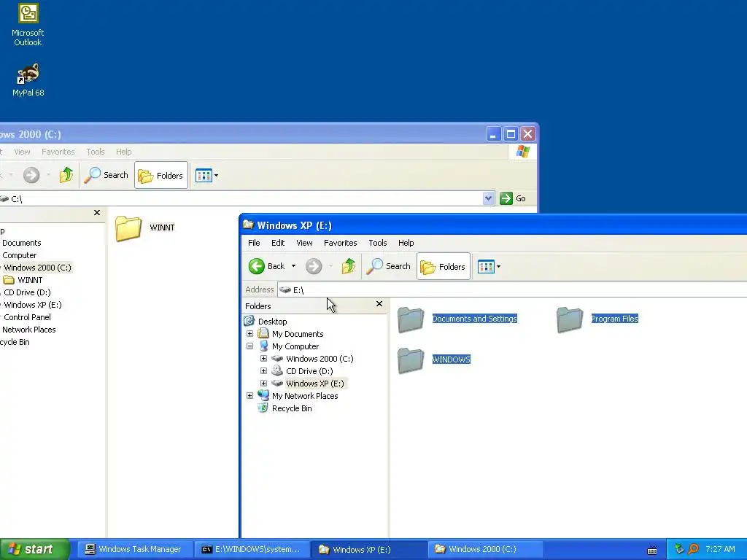This screenshot has width=747, height=560.
Task: Switch to E:\WINDOWS\system... command prompt taskbar button
Action: tap(251, 549)
